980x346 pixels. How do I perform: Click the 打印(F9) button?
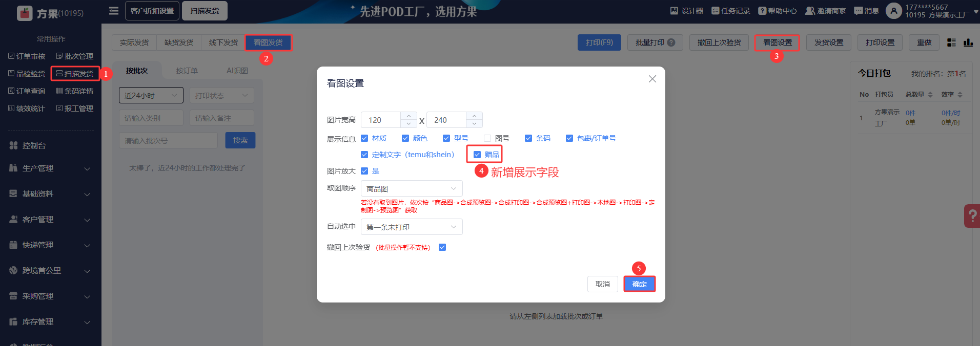(x=600, y=42)
